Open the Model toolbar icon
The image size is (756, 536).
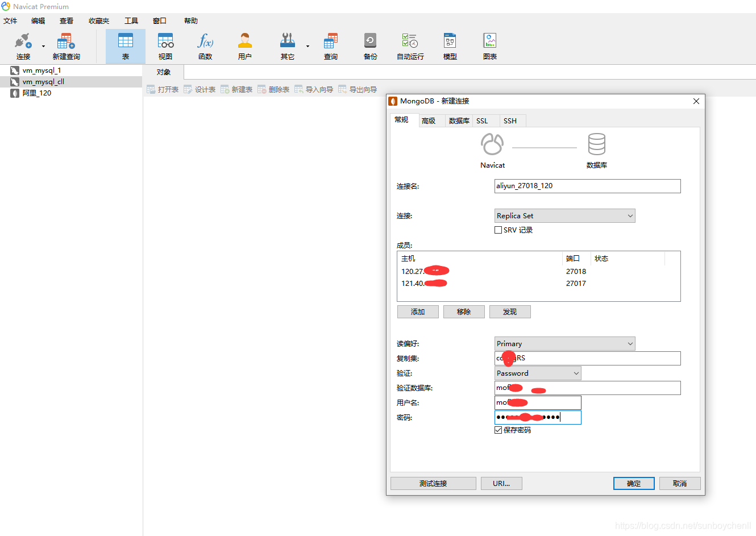coord(450,46)
